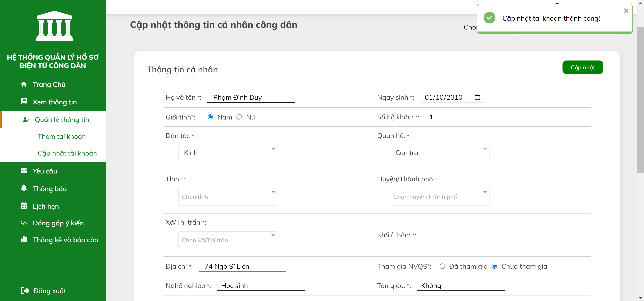Open Xem thông tin via the book icon

24,101
